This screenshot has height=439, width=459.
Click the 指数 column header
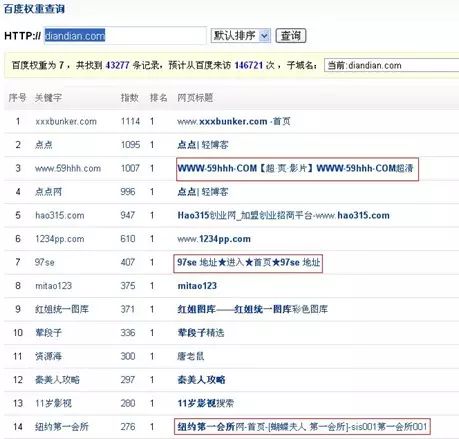click(x=130, y=98)
